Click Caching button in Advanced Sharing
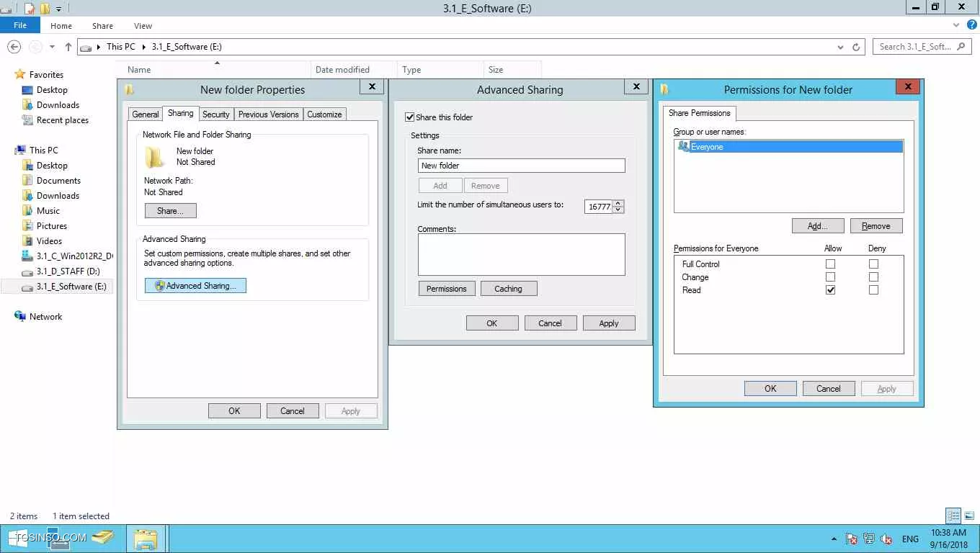 point(509,289)
